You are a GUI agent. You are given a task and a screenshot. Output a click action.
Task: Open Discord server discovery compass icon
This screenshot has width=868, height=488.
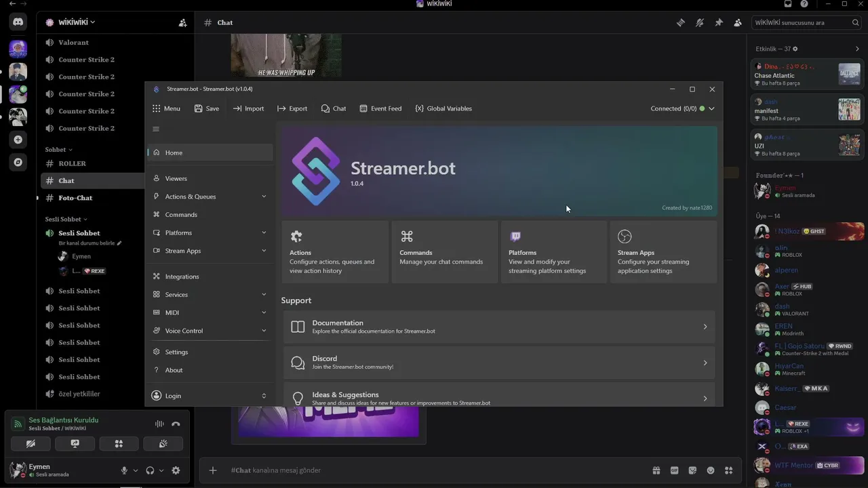(18, 162)
